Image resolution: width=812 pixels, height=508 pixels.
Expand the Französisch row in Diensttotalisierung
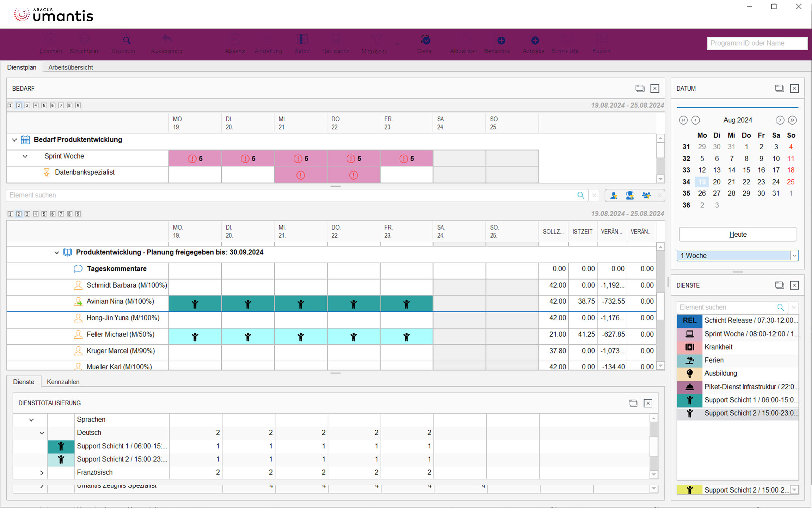click(42, 472)
